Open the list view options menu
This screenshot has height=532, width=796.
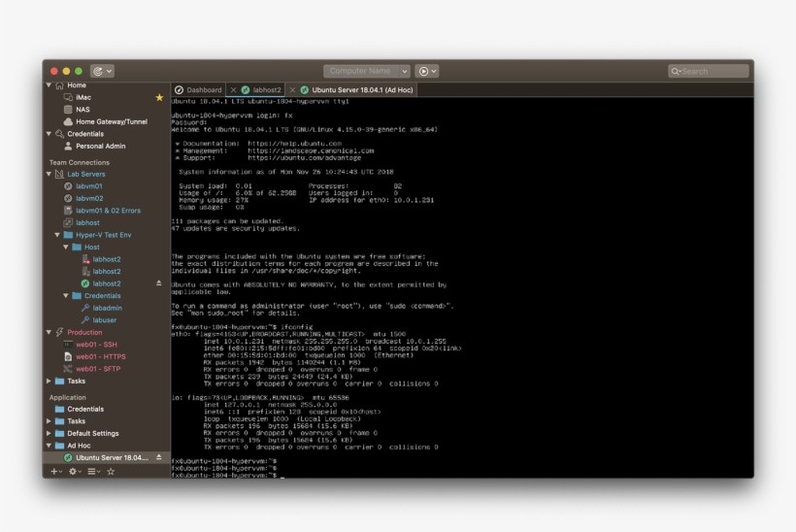[93, 471]
